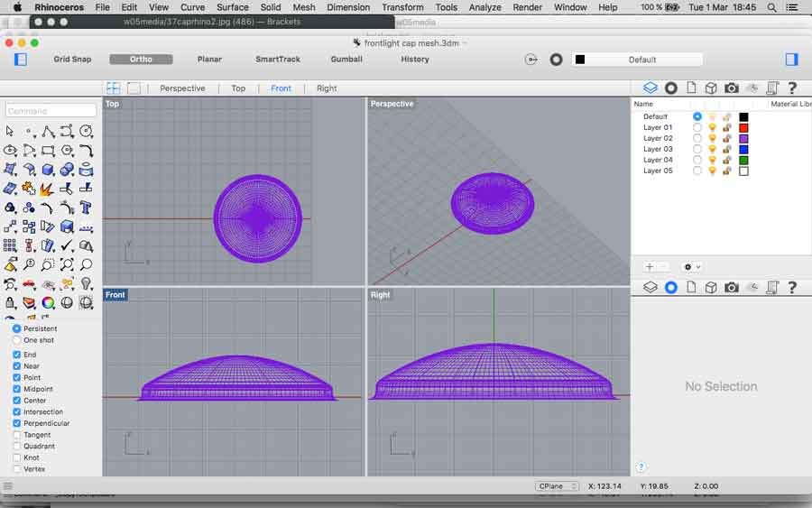Image resolution: width=812 pixels, height=508 pixels.
Task: Select the Rectangle tool
Action: (48, 150)
